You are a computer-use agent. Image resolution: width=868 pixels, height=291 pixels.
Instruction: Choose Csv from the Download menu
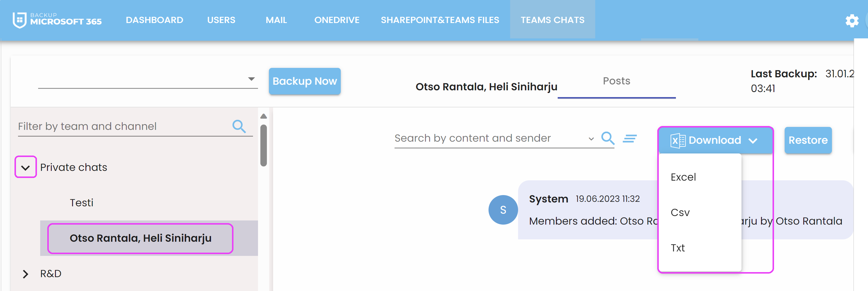[x=700, y=212]
